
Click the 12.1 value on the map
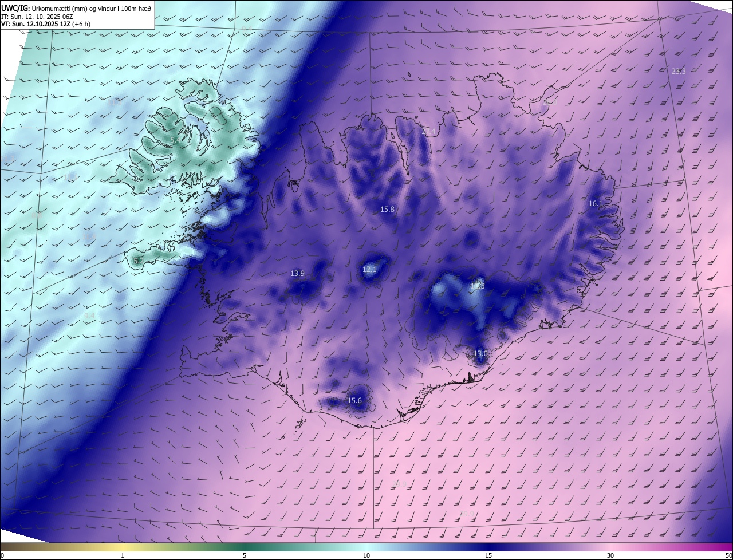tap(369, 269)
